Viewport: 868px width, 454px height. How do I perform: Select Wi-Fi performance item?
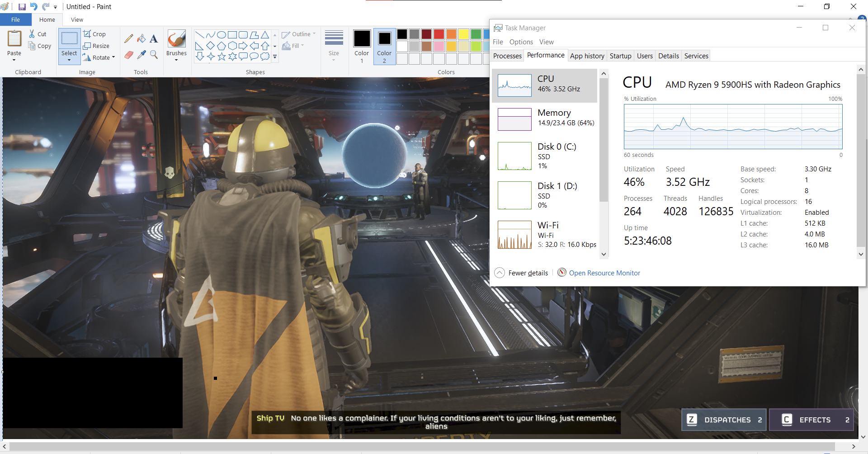click(545, 235)
